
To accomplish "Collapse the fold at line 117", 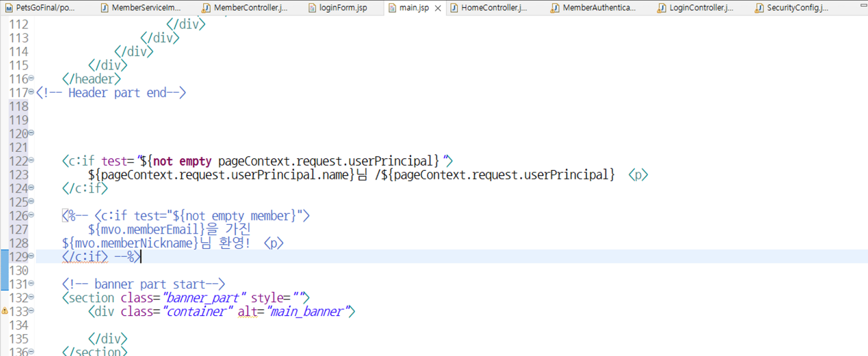I will click(31, 91).
